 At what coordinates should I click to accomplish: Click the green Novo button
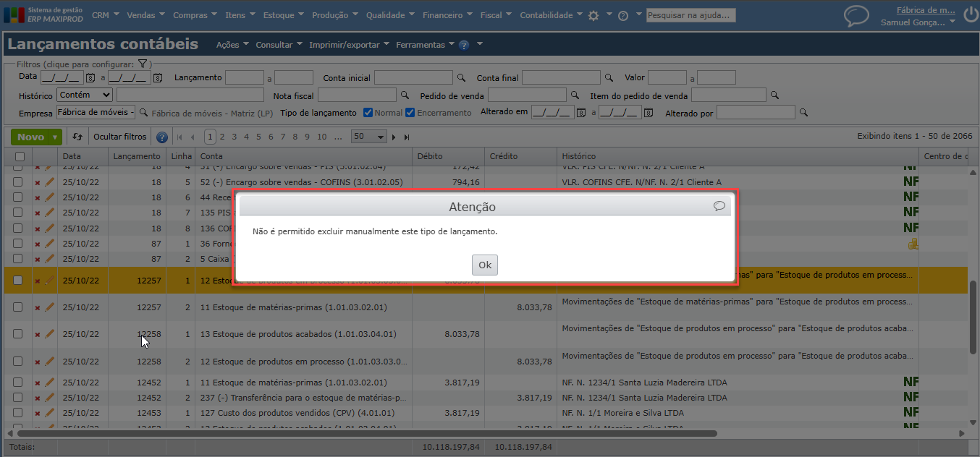pos(31,137)
